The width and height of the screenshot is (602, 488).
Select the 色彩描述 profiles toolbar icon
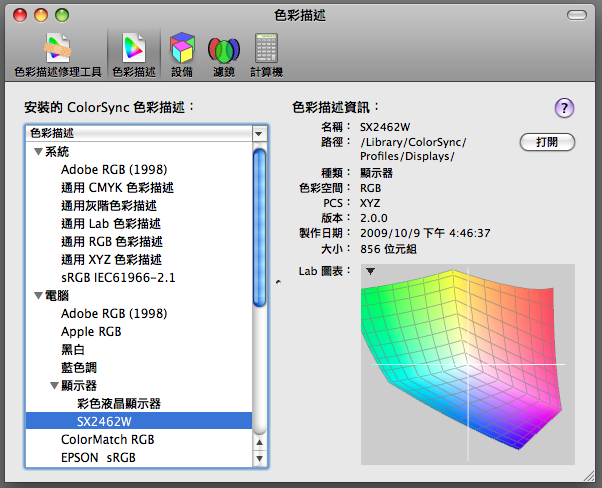tap(134, 56)
